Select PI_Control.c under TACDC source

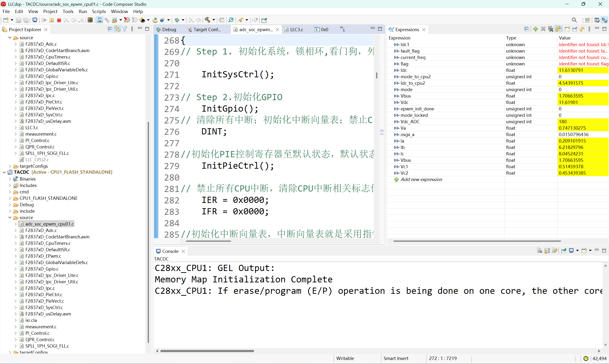click(x=37, y=333)
